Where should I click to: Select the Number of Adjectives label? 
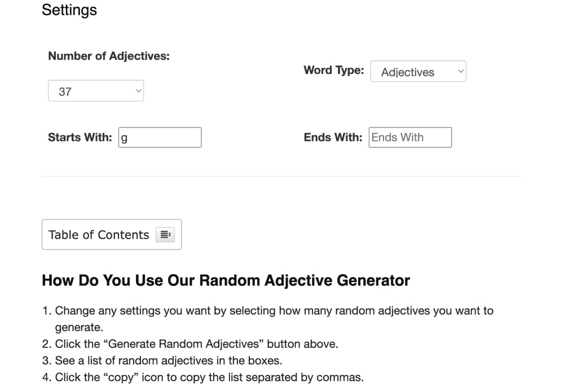pyautogui.click(x=109, y=56)
